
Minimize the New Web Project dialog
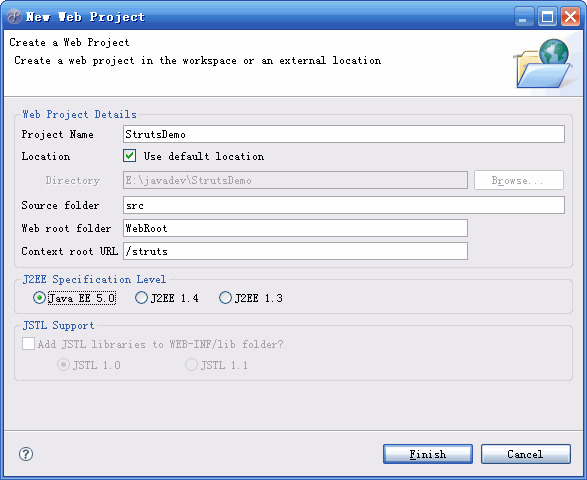[x=524, y=17]
